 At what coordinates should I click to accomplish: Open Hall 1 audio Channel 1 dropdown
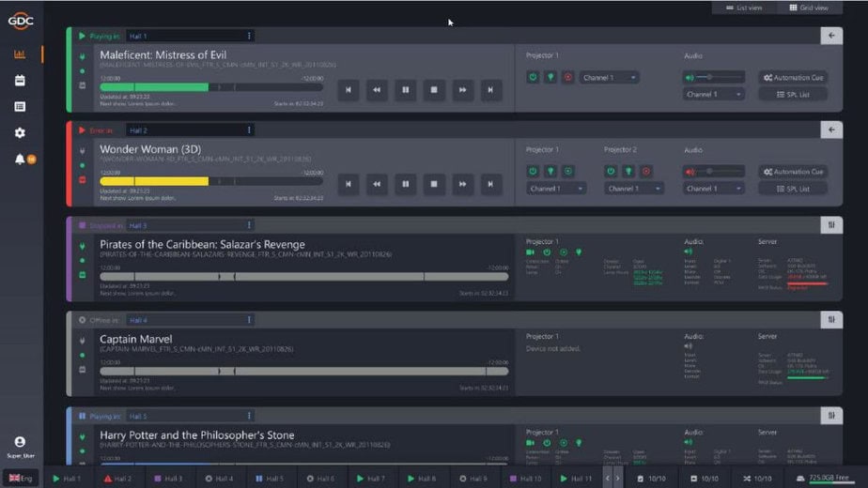pos(714,95)
